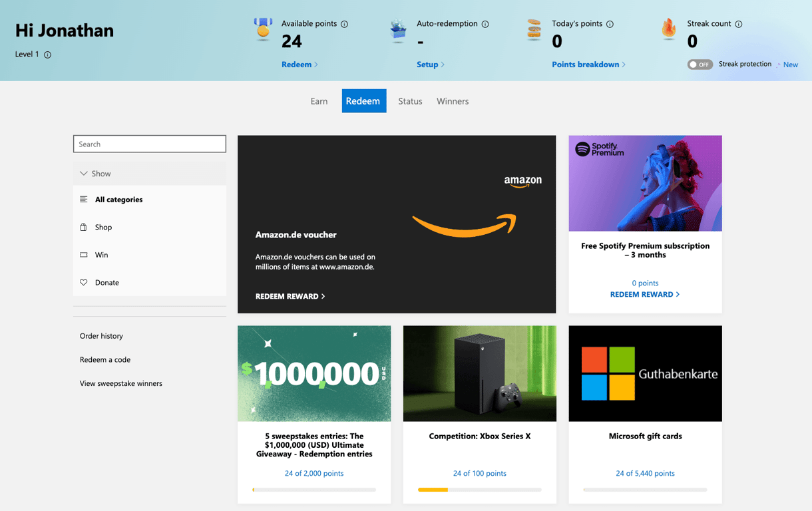Open info icon next to Level 1
The width and height of the screenshot is (812, 511).
point(47,55)
